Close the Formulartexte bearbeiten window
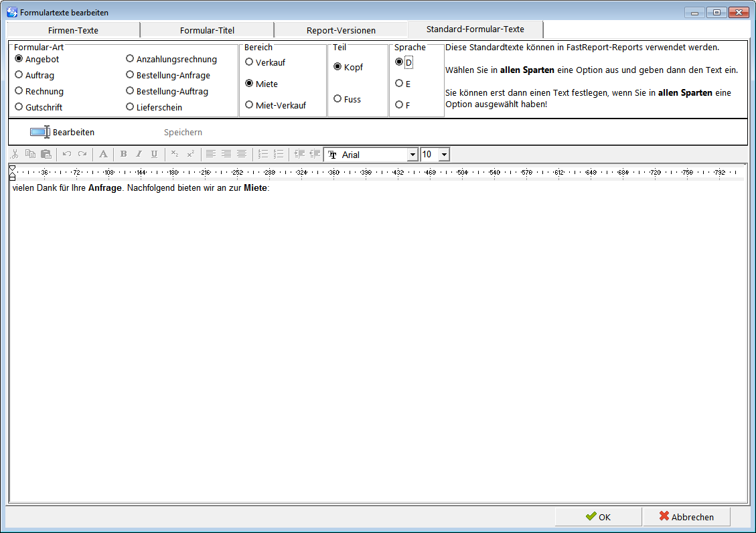The width and height of the screenshot is (756, 533). (x=738, y=12)
